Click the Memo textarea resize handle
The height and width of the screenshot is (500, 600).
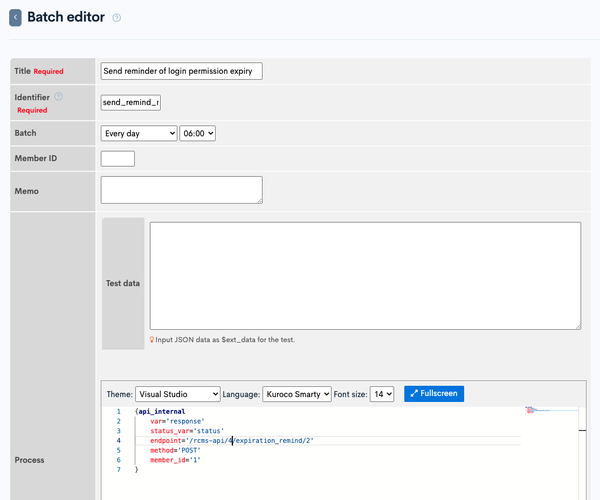(260, 201)
